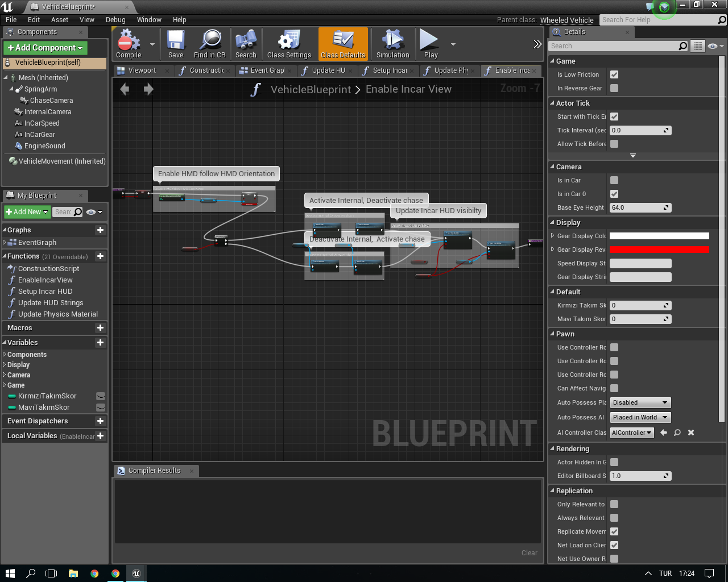
Task: Toggle Start with Tick Enabled checkbox
Action: click(x=614, y=117)
